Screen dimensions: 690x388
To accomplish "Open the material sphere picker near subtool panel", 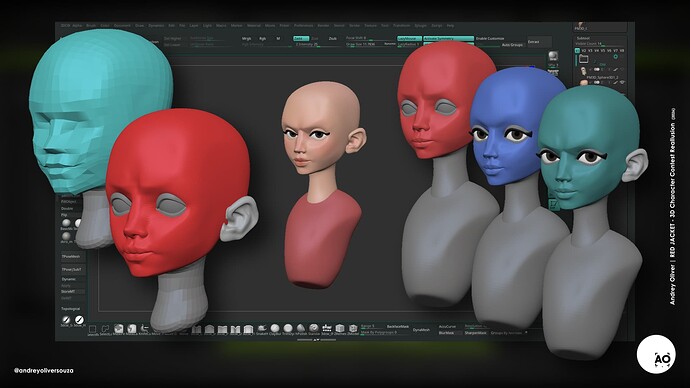I will [553, 56].
